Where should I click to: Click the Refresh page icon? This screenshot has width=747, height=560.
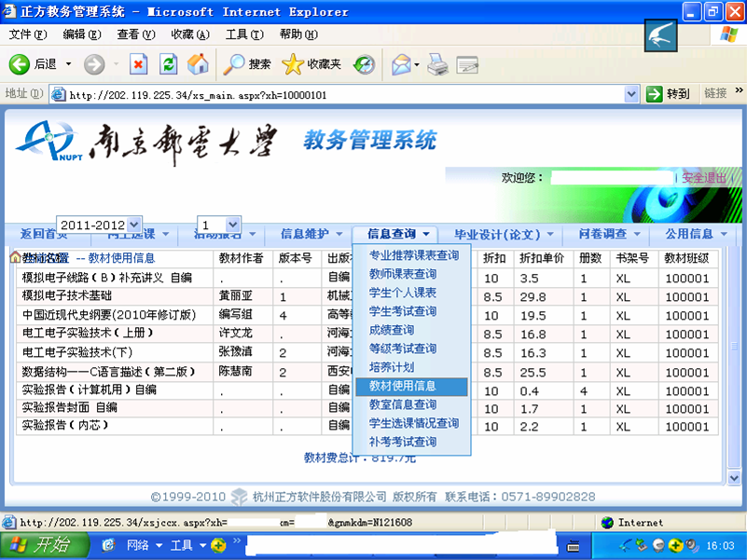click(168, 64)
